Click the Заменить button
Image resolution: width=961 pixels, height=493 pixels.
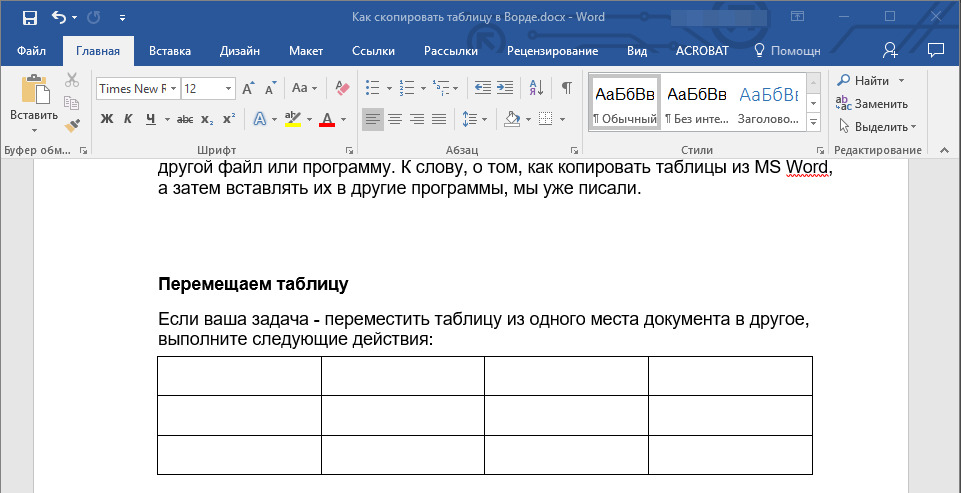pyautogui.click(x=872, y=103)
